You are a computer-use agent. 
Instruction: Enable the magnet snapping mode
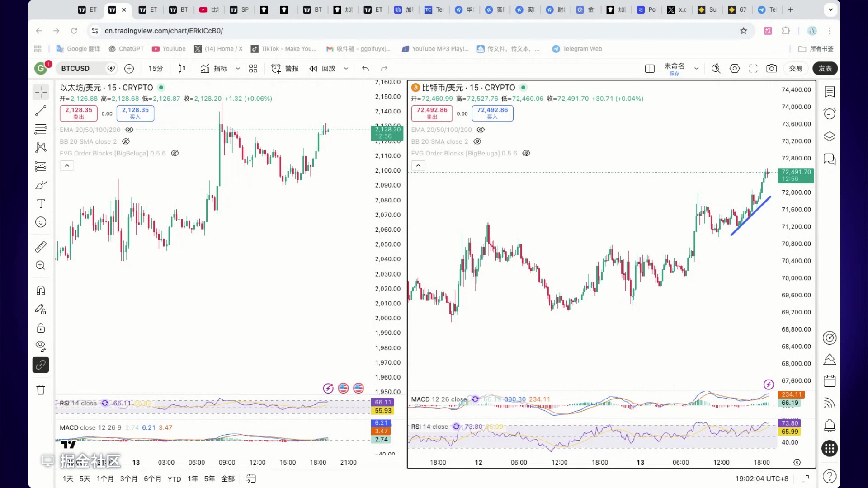tap(41, 291)
